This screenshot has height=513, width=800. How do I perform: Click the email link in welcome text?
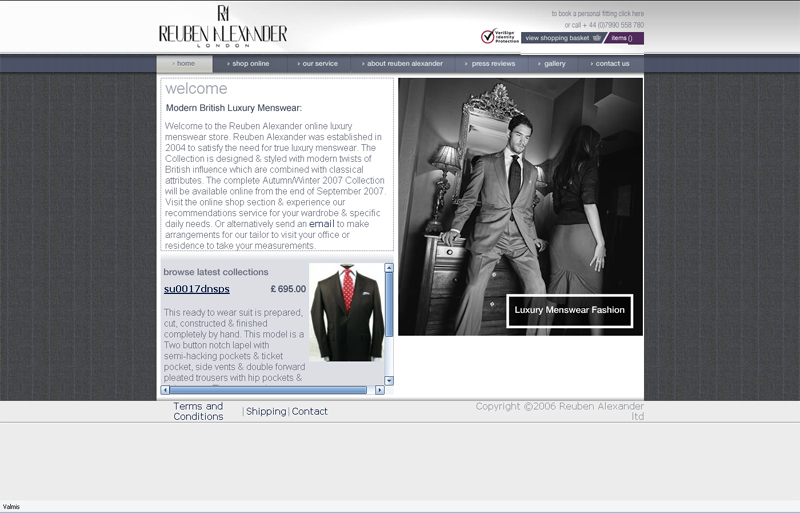[x=321, y=224]
